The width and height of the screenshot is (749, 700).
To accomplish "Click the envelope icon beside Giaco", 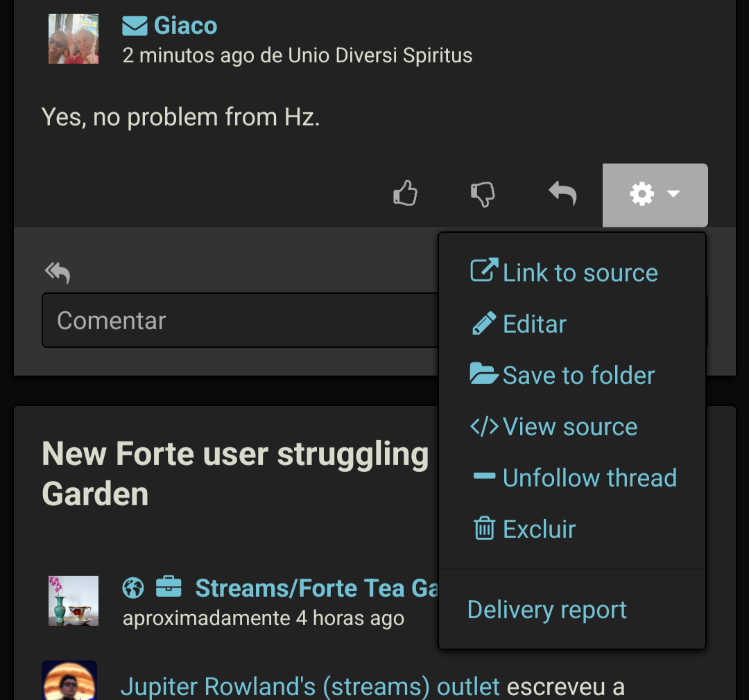I will [x=135, y=26].
